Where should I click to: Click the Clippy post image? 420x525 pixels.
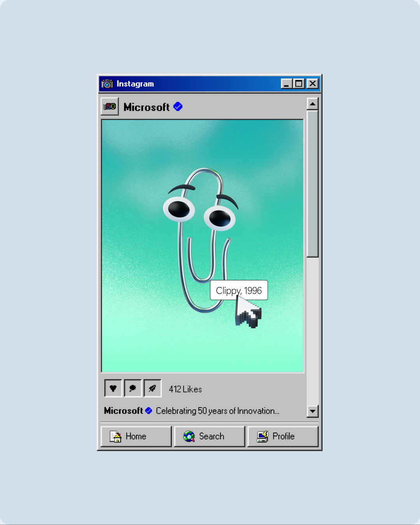[x=203, y=246]
